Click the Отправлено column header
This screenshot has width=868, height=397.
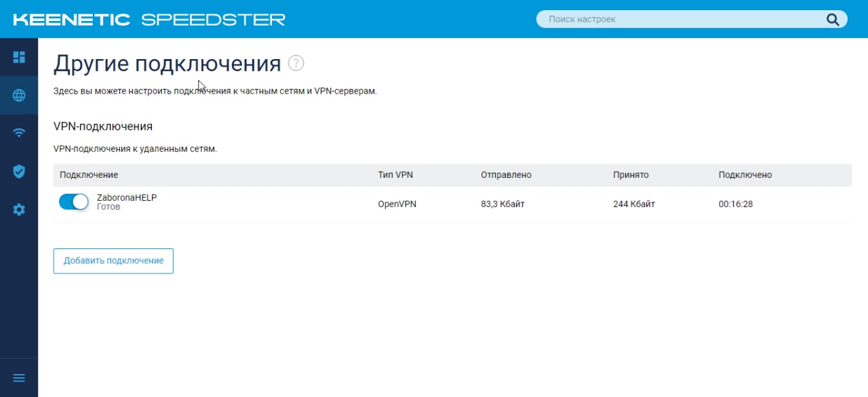click(506, 175)
